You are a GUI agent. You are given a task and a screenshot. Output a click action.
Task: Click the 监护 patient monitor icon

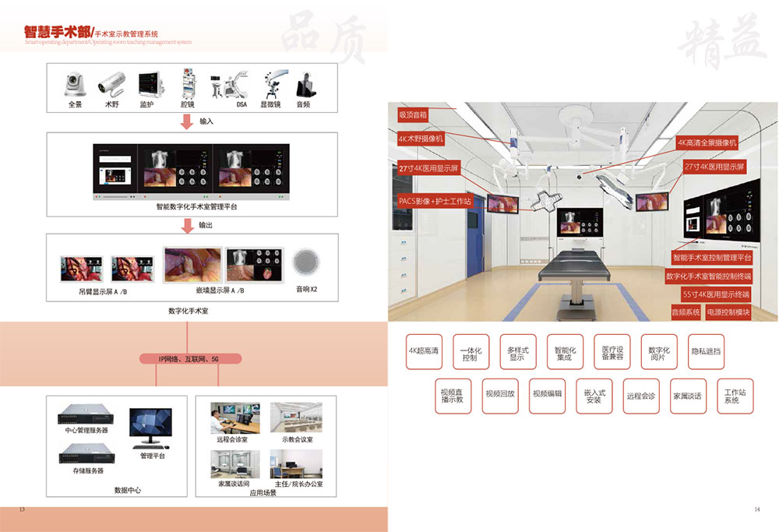pyautogui.click(x=148, y=83)
